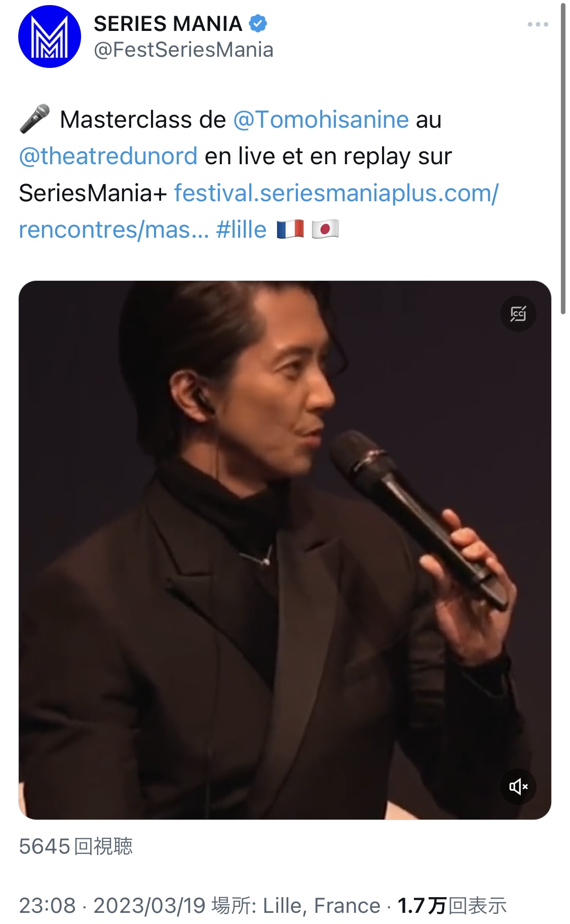Open the @Tomohisanine mention
Viewport: 570px width, 924px height.
pos(321,120)
